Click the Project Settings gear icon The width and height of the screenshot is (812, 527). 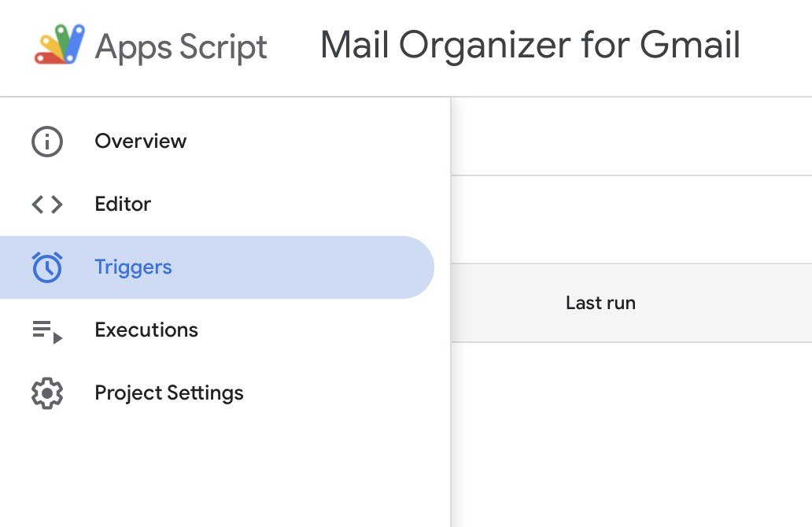[x=47, y=393]
